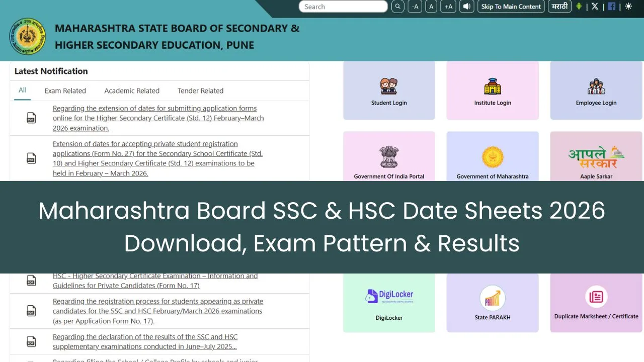Toggle light/dark theme sun icon

point(628,7)
